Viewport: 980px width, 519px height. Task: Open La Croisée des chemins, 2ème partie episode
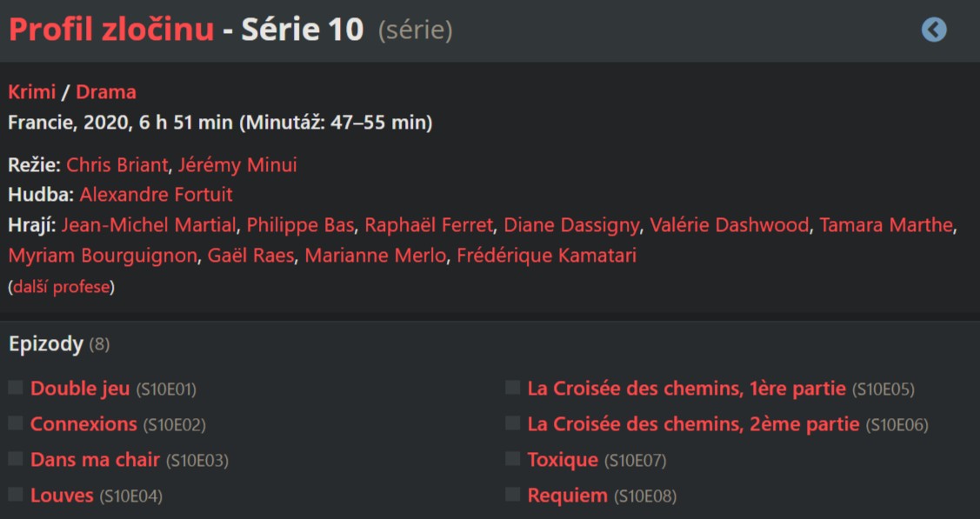tap(693, 424)
